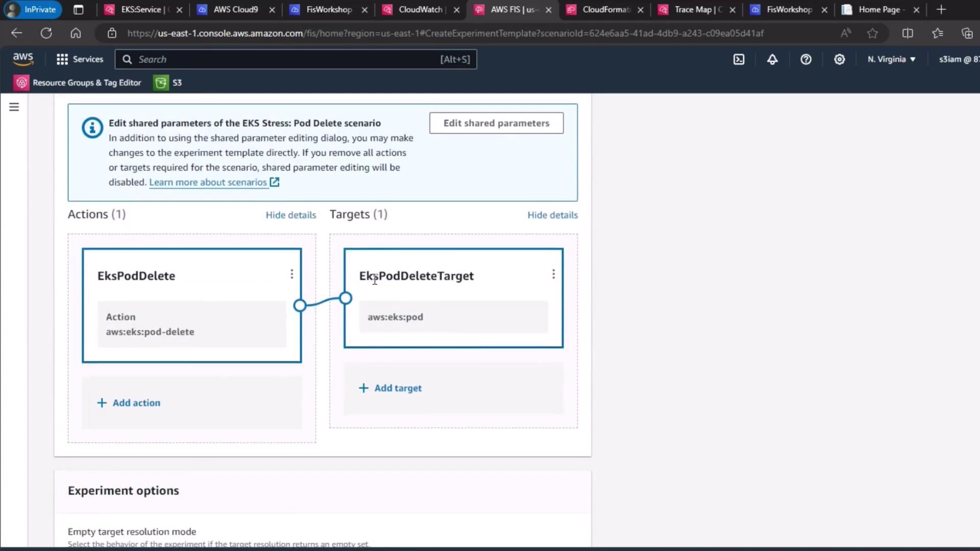Switch to the AWS Cloud9 browser tab

(235, 9)
